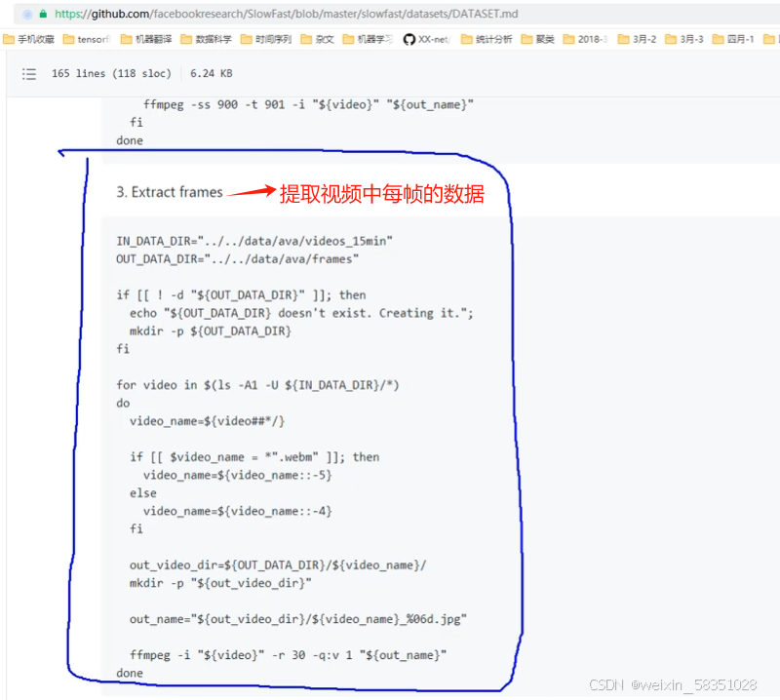The height and width of the screenshot is (700, 780).
Task: Click the green secure lock icon
Action: click(x=43, y=14)
